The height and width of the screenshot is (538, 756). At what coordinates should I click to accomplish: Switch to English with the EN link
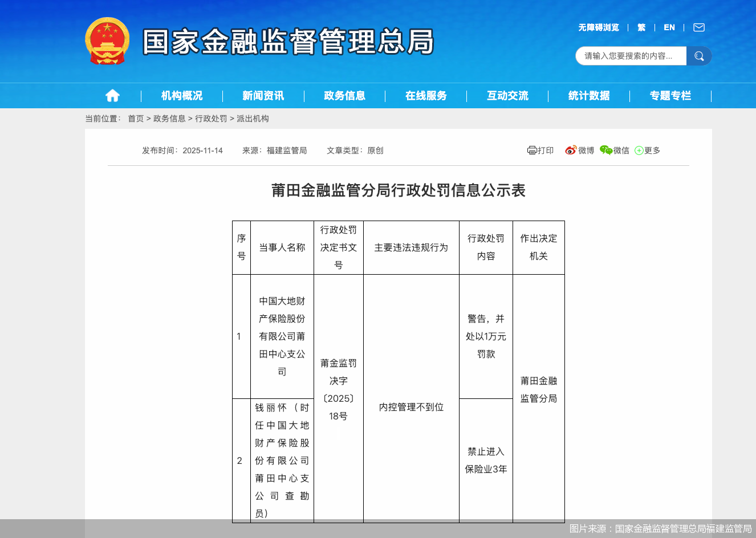669,27
